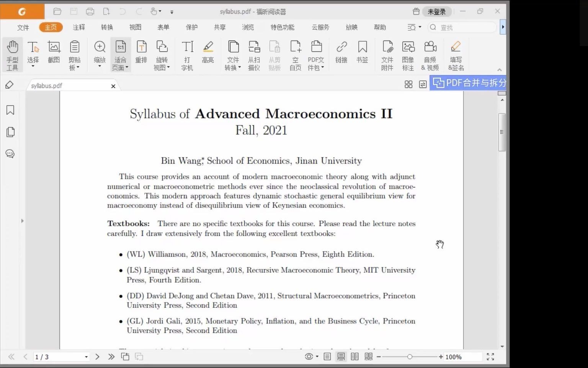Open the page number dropdown
Viewport: 588px width, 368px height.
[86, 357]
